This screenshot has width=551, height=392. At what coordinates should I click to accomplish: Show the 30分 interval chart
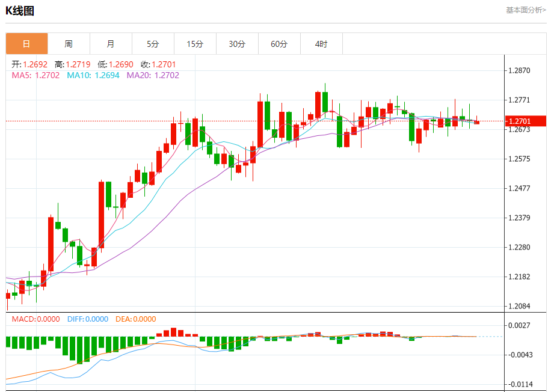237,44
